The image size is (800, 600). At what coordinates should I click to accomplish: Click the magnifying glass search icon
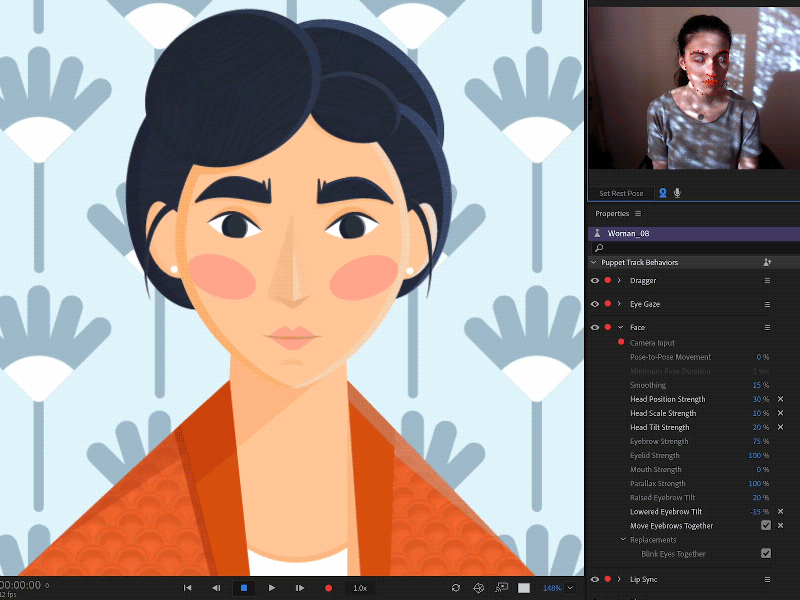[x=599, y=247]
